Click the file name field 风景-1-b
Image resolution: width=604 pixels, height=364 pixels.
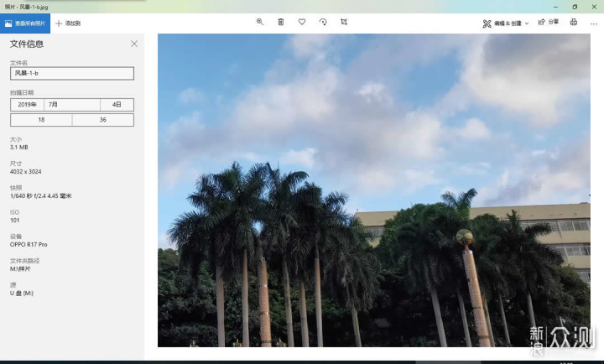71,73
